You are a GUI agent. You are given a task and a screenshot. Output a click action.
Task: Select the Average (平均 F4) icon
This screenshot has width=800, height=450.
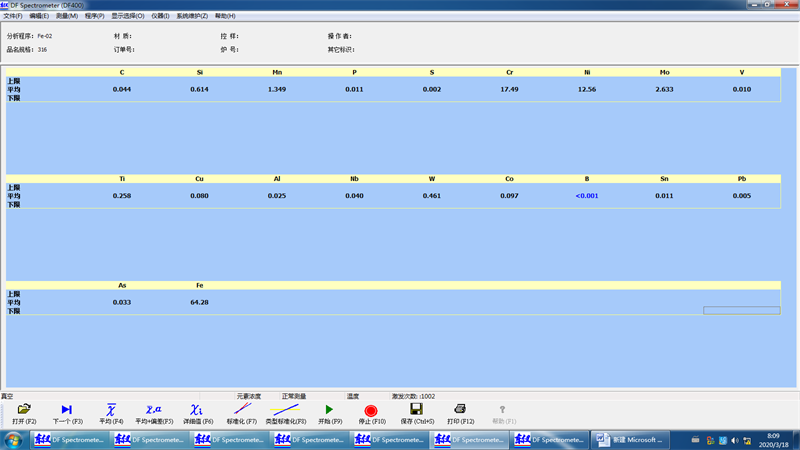pyautogui.click(x=111, y=411)
